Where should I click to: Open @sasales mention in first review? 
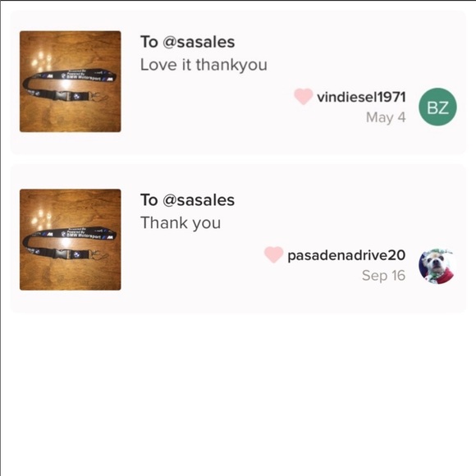199,42
